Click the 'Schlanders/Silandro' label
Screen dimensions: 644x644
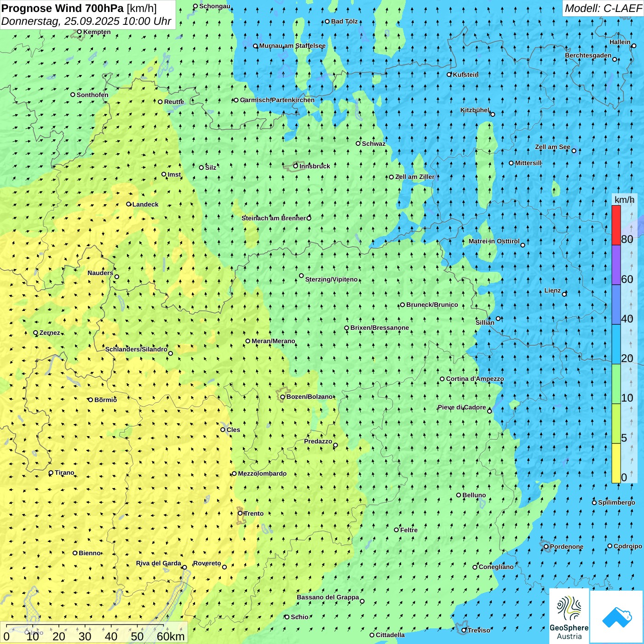coord(136,349)
